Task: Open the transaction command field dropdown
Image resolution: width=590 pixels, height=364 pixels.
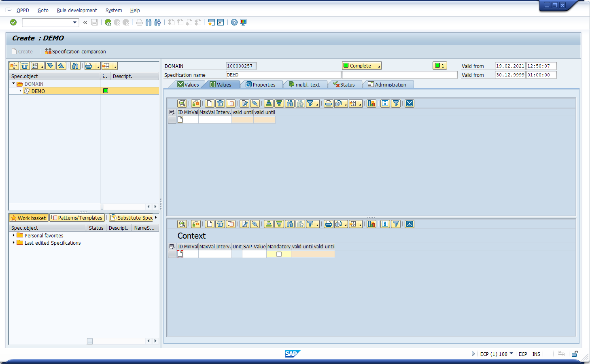Action: pos(75,22)
